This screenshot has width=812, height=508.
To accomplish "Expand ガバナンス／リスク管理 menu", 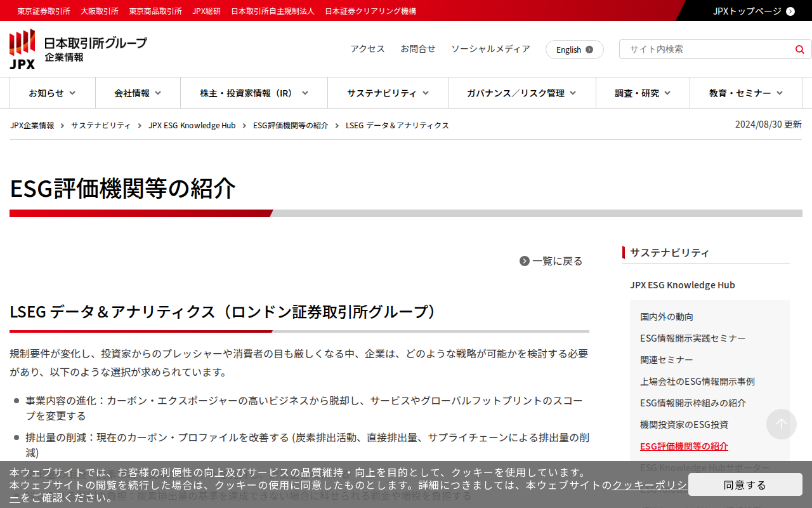I will click(522, 93).
